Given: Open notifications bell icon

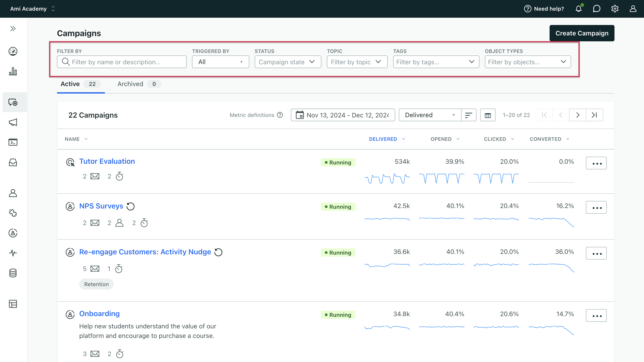Looking at the screenshot, I should click(x=578, y=9).
